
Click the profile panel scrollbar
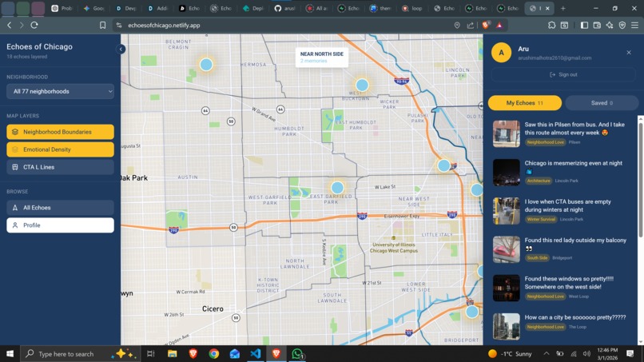coord(640,180)
